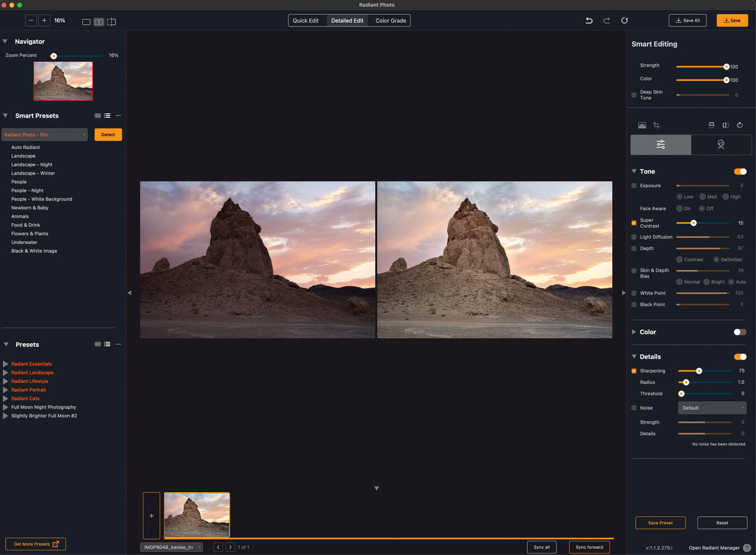Expand the Radiant Landscape preset folder
The width and height of the screenshot is (756, 555).
[x=6, y=373]
